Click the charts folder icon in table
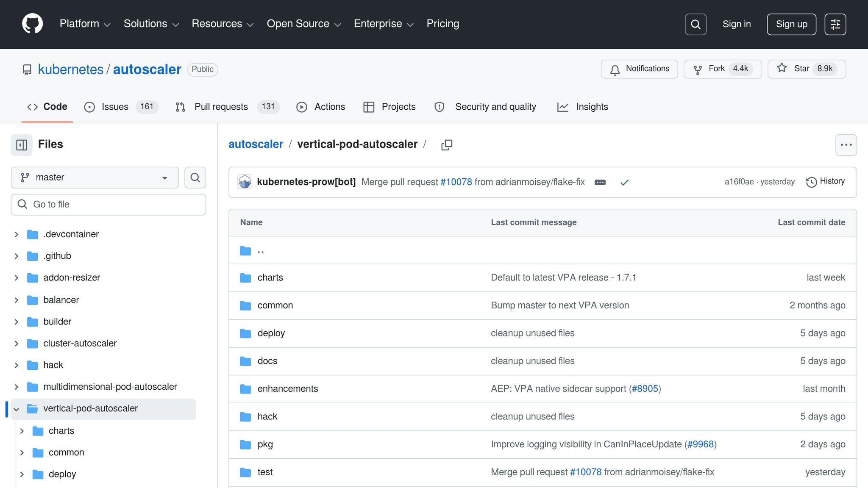This screenshot has height=488, width=868. (x=245, y=278)
